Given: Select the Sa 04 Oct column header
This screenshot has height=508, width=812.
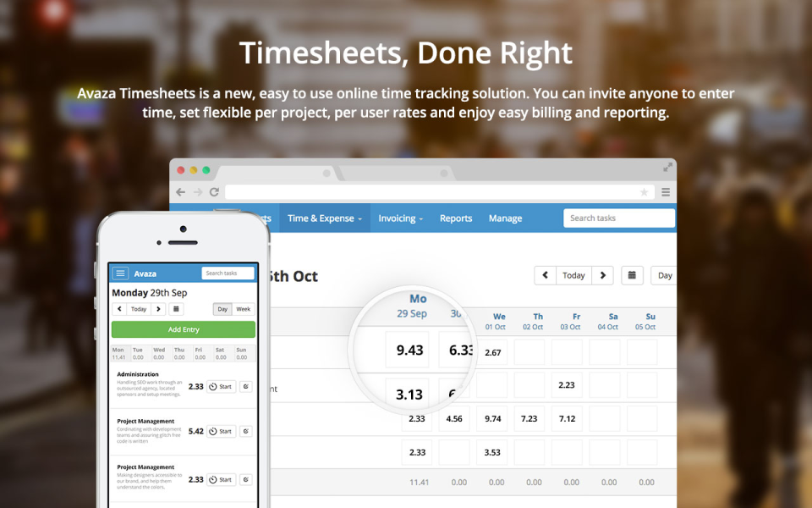Looking at the screenshot, I should pyautogui.click(x=608, y=322).
